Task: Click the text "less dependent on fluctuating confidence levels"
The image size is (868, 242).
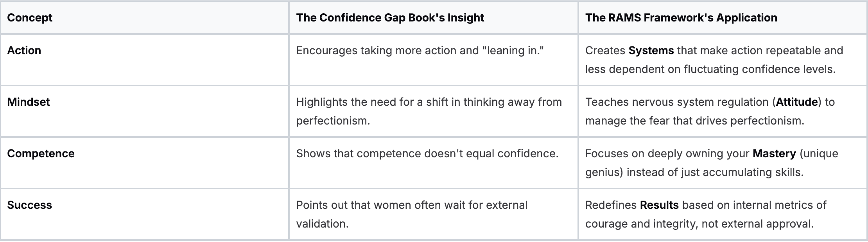Action: pos(710,69)
